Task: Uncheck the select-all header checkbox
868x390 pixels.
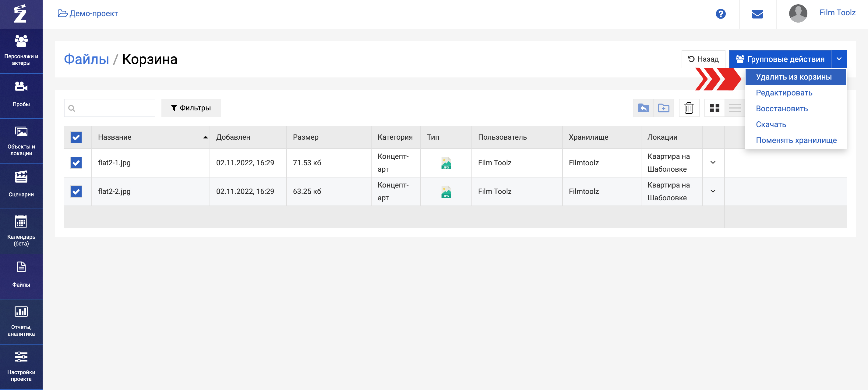Action: click(x=76, y=137)
